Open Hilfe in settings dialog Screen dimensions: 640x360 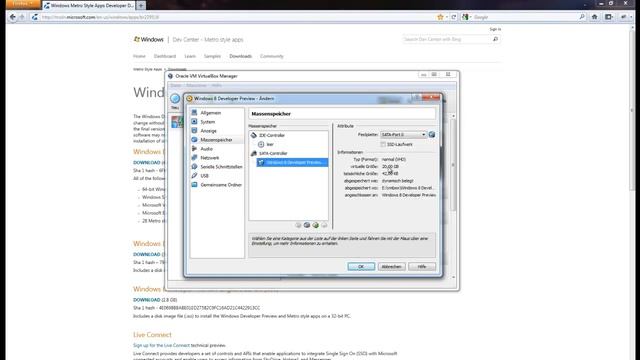[422, 266]
